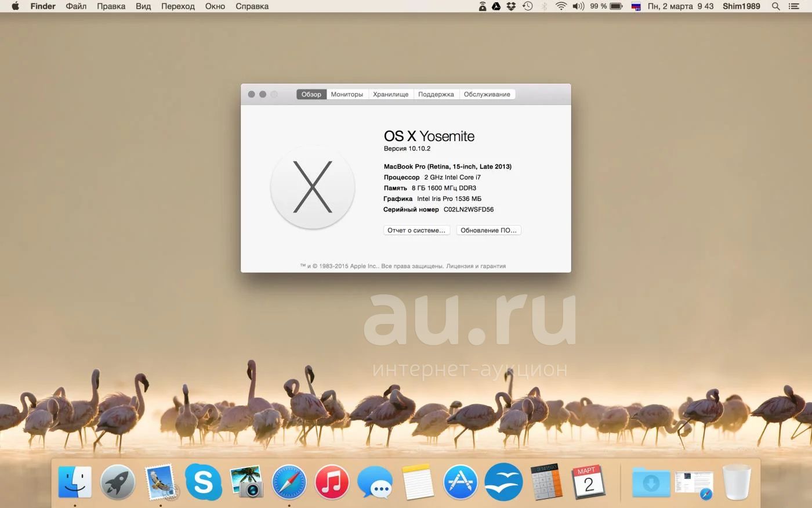Open the Mail stamp icon in dock
The height and width of the screenshot is (508, 812).
[x=161, y=482]
